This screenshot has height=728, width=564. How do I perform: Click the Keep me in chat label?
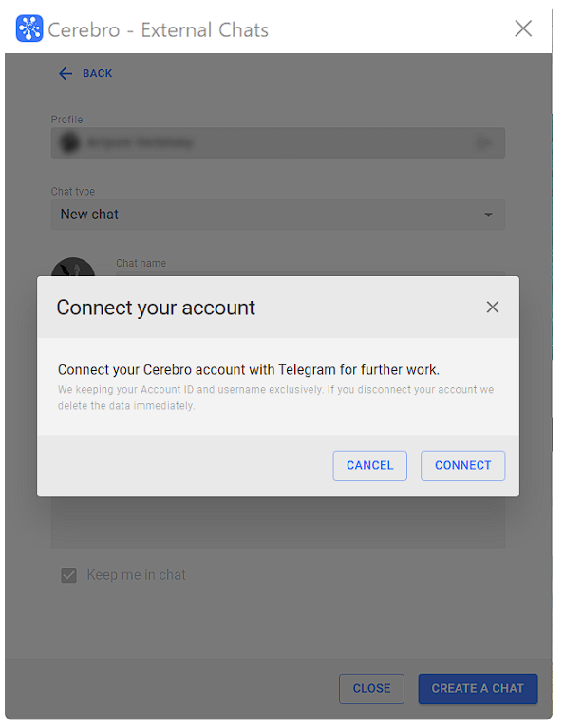click(136, 575)
